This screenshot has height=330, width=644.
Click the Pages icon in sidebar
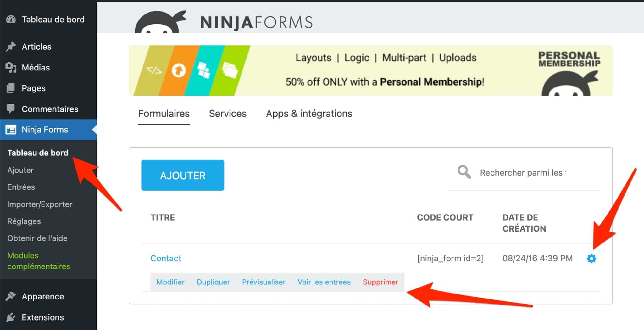[11, 88]
